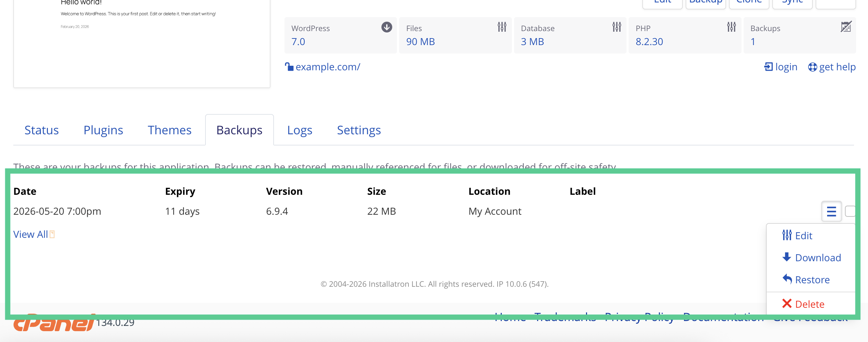The height and width of the screenshot is (342, 868).
Task: Switch to the Settings tab
Action: click(x=359, y=130)
